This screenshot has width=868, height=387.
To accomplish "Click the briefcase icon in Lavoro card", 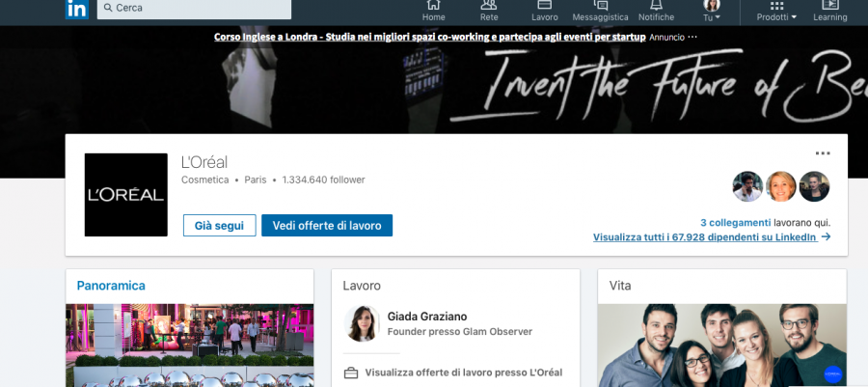I will click(351, 373).
